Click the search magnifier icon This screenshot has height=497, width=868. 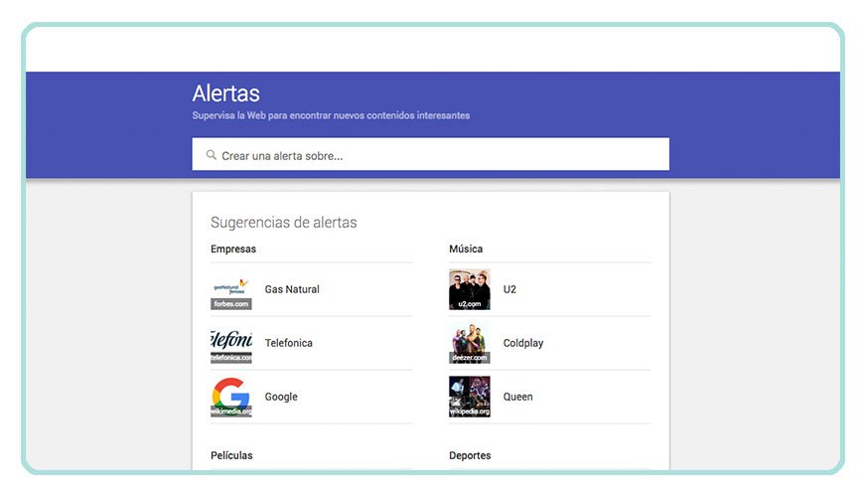[211, 155]
